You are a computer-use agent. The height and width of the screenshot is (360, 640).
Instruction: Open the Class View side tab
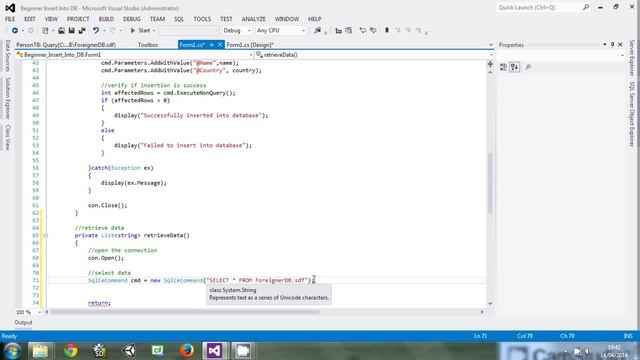tap(7, 137)
